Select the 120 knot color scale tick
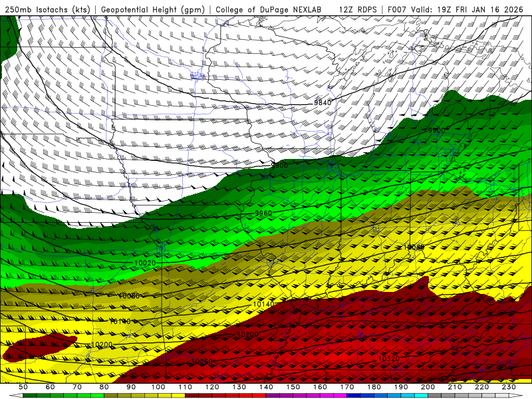This screenshot has width=532, height=399. pos(212,387)
